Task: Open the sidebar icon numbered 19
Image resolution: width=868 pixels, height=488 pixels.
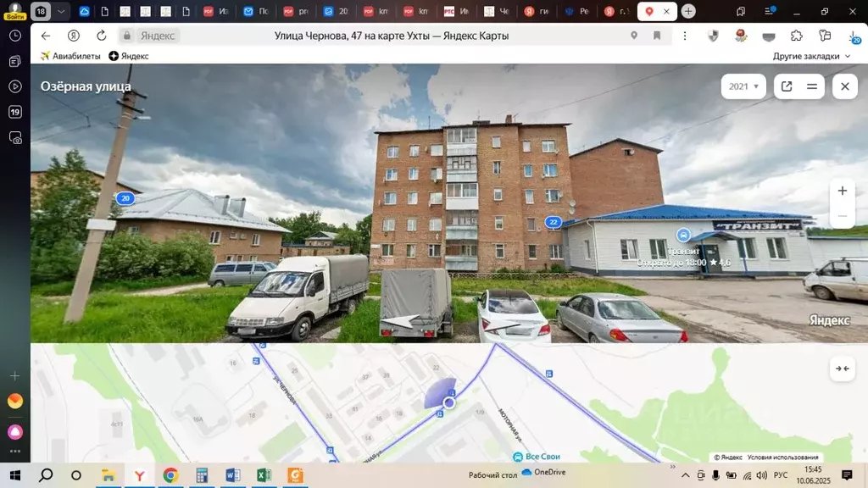Action: 15,112
